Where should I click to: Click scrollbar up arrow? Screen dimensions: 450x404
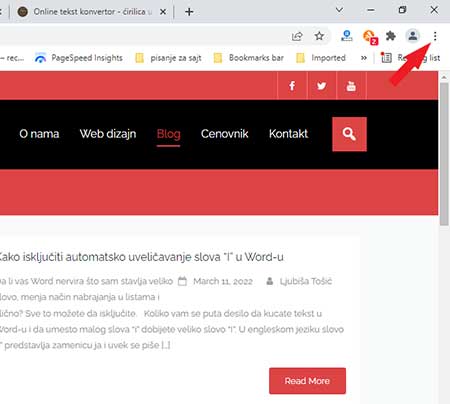444,77
